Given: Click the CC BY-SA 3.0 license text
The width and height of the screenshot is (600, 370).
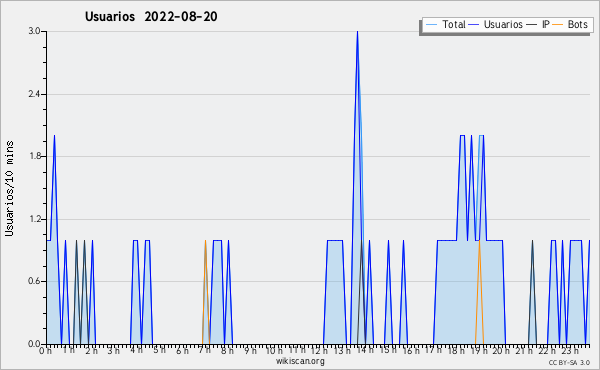Looking at the screenshot, I should [569, 362].
